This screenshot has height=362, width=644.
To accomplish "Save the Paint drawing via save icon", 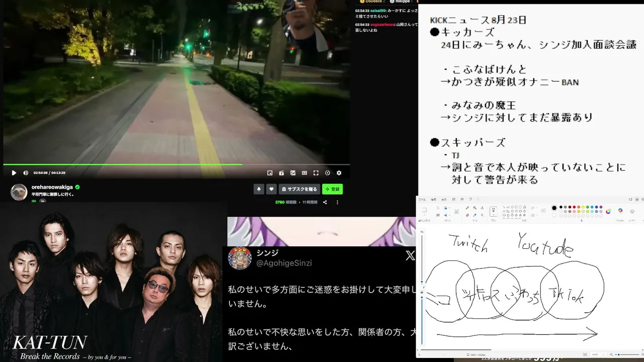I will pyautogui.click(x=453, y=200).
